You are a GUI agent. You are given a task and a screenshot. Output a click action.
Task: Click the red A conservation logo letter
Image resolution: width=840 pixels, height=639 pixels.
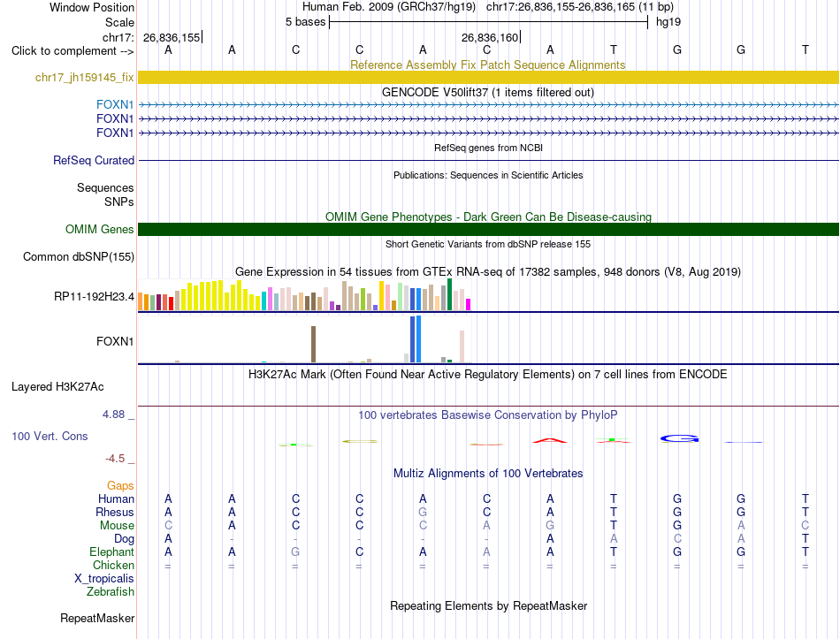[550, 440]
